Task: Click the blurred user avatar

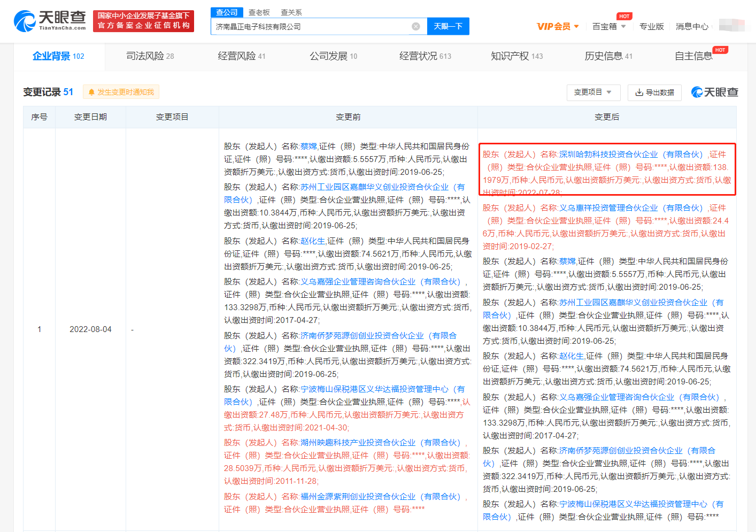Action: click(731, 25)
